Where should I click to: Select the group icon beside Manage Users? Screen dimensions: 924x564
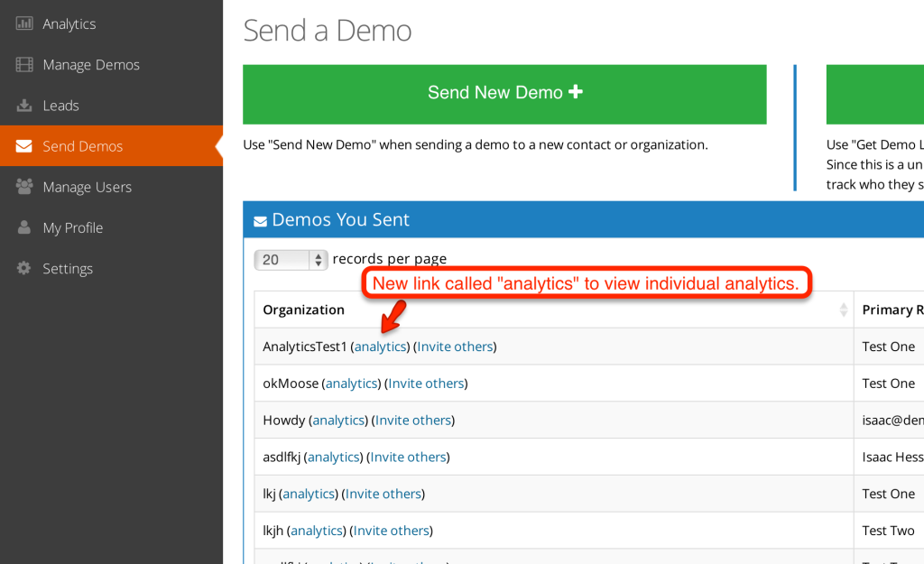click(23, 187)
